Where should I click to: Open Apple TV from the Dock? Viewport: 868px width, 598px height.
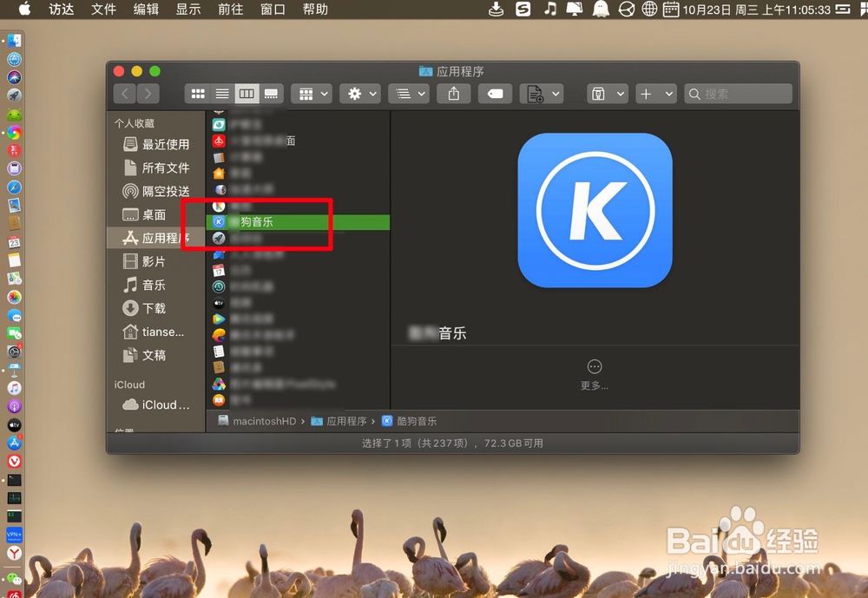[x=15, y=424]
